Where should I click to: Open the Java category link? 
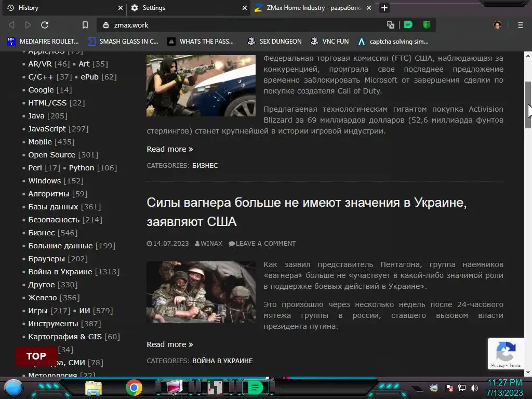click(x=36, y=116)
